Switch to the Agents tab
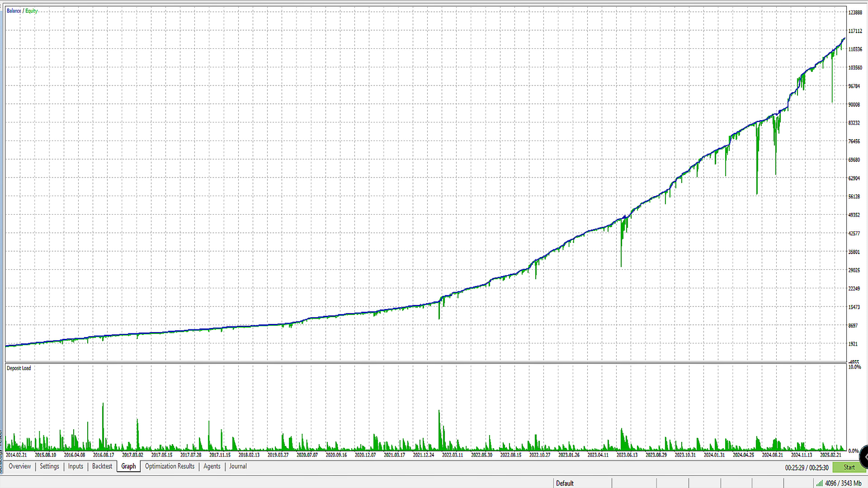This screenshot has width=868, height=488. point(212,466)
